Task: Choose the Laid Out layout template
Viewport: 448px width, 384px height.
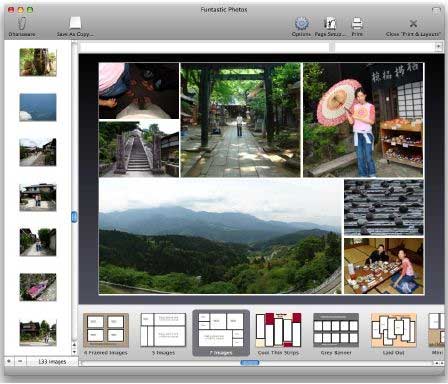Action: pyautogui.click(x=394, y=334)
